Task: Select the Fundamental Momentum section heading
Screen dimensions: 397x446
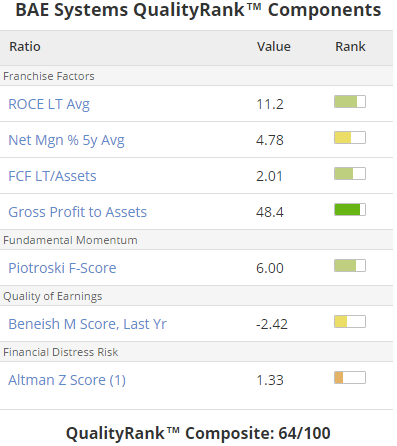Action: pyautogui.click(x=70, y=240)
